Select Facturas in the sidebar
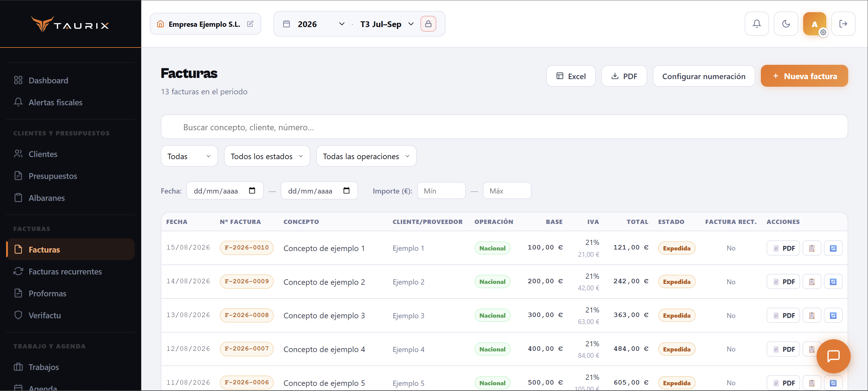Image resolution: width=868 pixels, height=391 pixels. pos(70,250)
